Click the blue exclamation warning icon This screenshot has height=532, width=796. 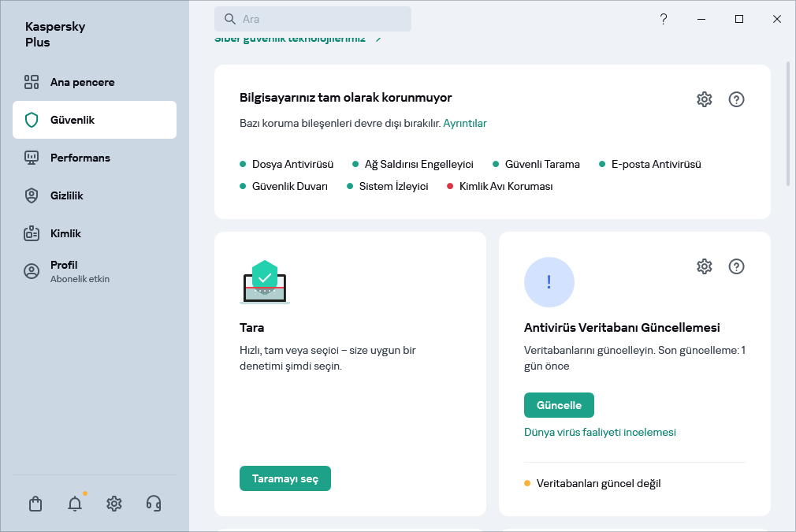click(x=549, y=282)
